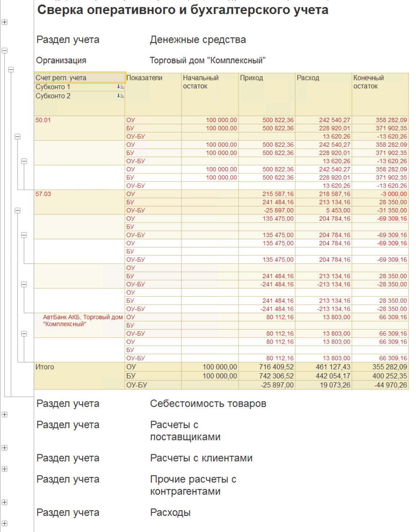The height and width of the screenshot is (532, 416).
Task: Collapse the Торговый дом "Комплексный" organization group
Action: [11, 70]
